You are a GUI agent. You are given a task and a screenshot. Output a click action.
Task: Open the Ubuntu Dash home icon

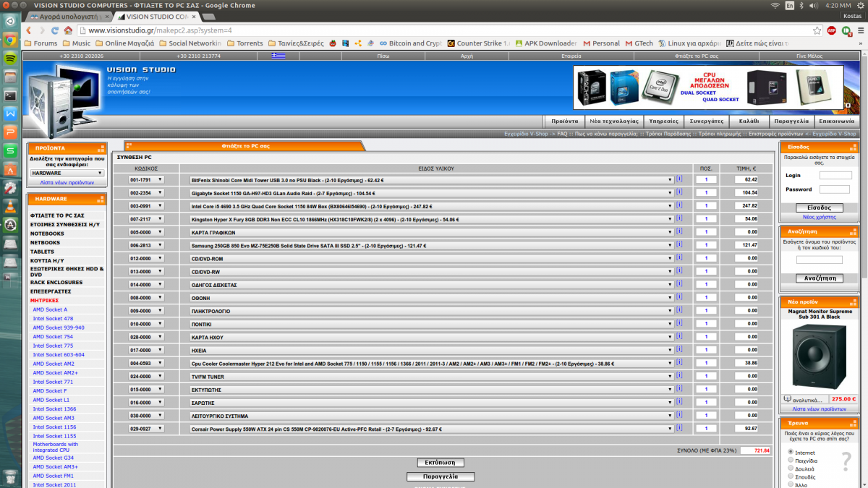pyautogui.click(x=10, y=21)
